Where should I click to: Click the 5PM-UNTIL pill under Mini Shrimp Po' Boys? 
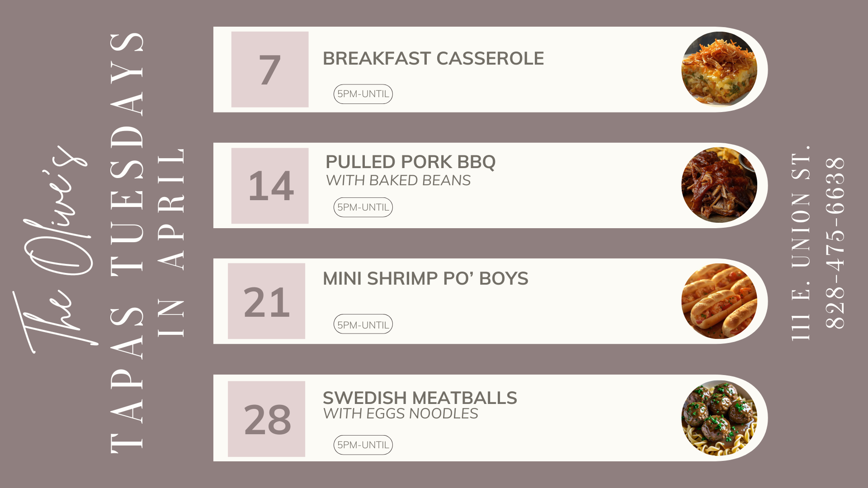(363, 324)
